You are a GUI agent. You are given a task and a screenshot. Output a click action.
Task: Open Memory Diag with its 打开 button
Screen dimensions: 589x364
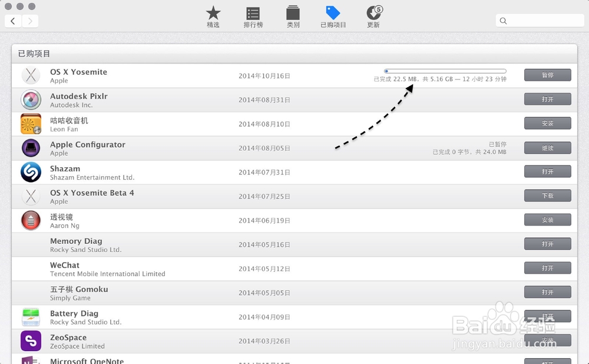point(547,244)
